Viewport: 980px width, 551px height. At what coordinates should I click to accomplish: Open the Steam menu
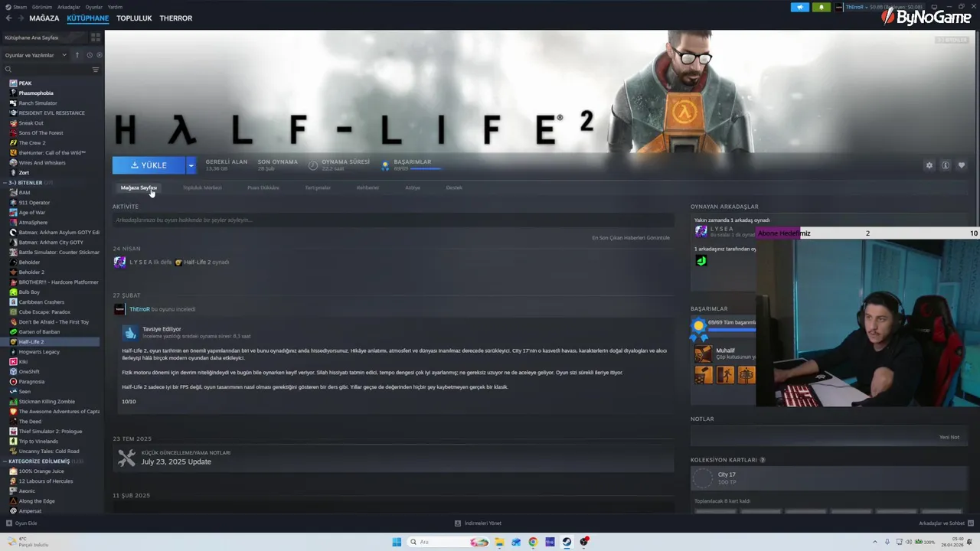(18, 7)
